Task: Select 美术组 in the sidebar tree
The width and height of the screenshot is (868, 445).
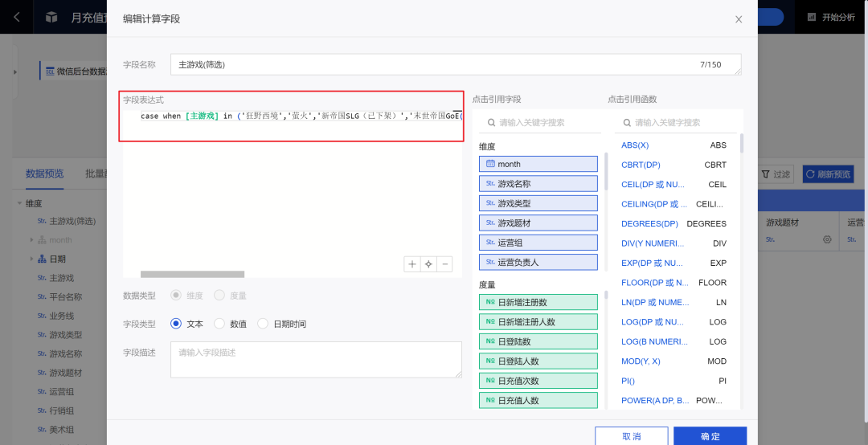Action: coord(61,430)
